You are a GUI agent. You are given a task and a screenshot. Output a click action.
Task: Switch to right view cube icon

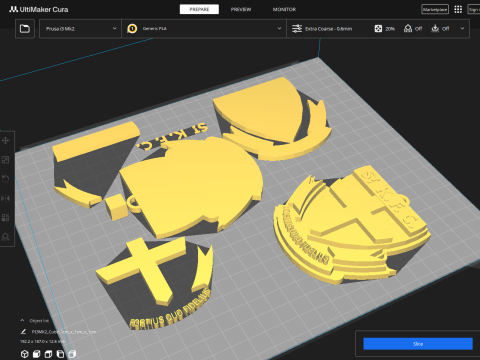click(x=72, y=354)
